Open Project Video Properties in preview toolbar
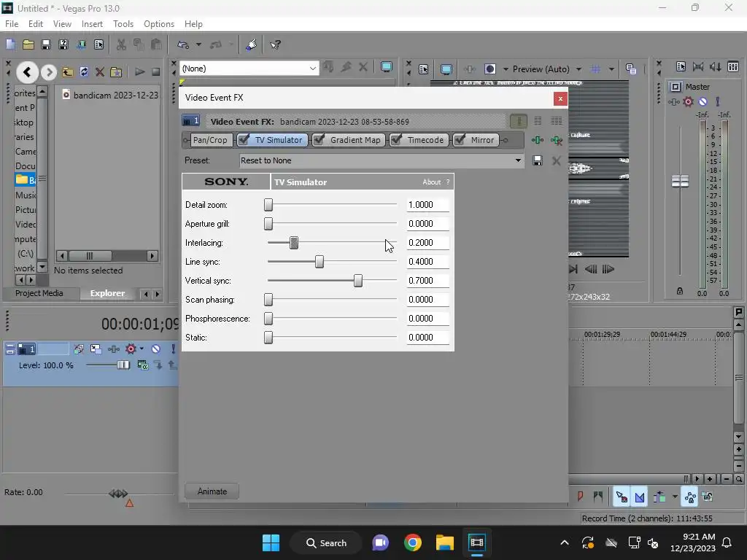747x560 pixels. click(423, 69)
